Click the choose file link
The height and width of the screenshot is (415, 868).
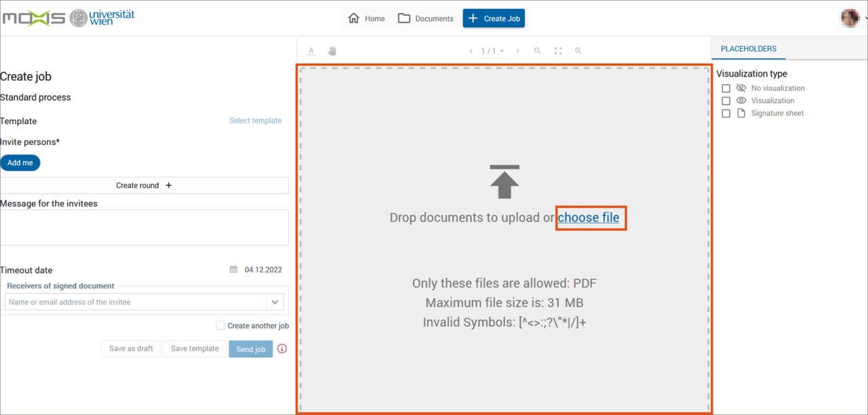point(589,218)
